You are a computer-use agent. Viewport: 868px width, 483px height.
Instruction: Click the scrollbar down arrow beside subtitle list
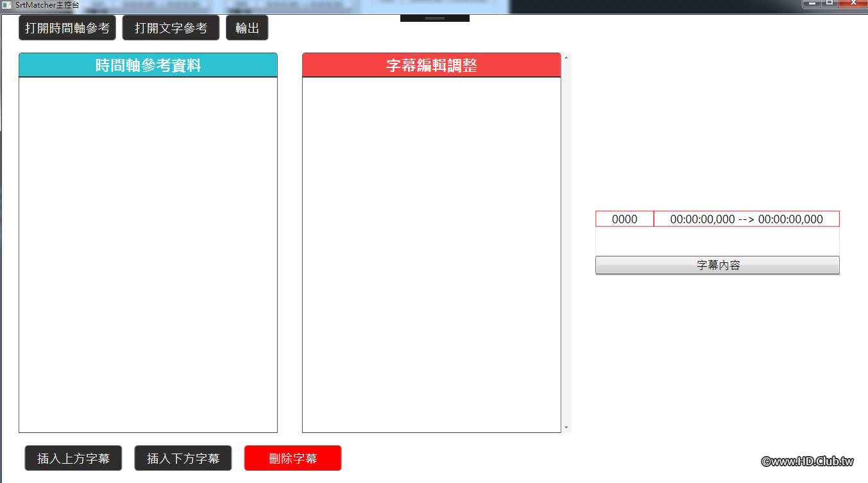point(566,427)
